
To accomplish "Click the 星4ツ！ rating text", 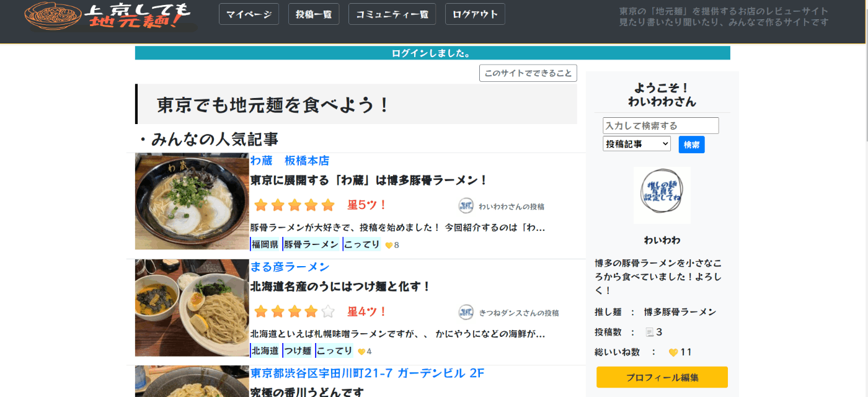I will [x=367, y=312].
